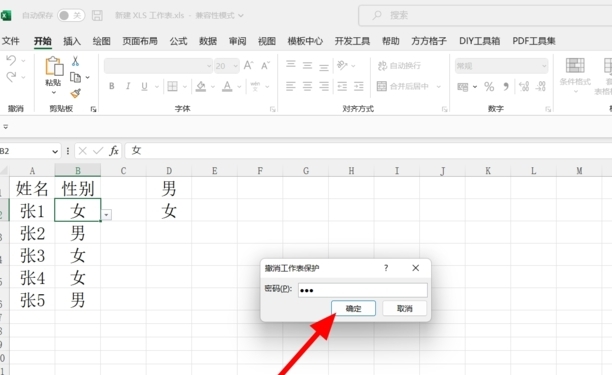Click the Paste clipboard icon
The image size is (612, 375).
(54, 66)
